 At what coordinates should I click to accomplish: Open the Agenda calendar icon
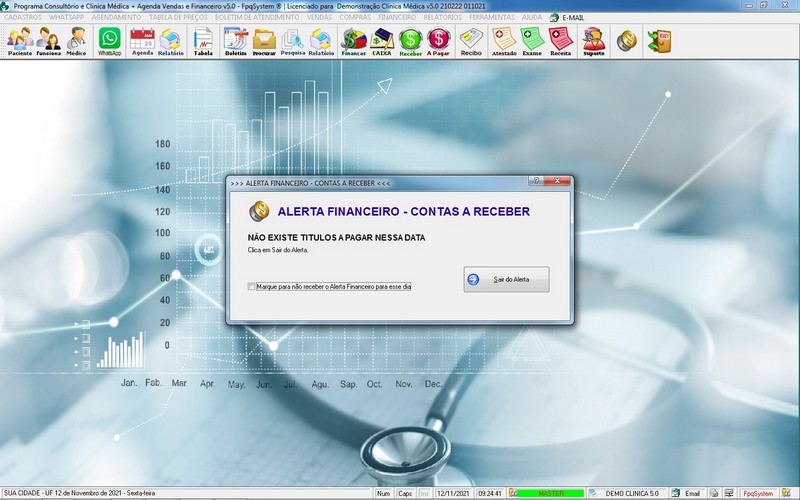pyautogui.click(x=142, y=41)
